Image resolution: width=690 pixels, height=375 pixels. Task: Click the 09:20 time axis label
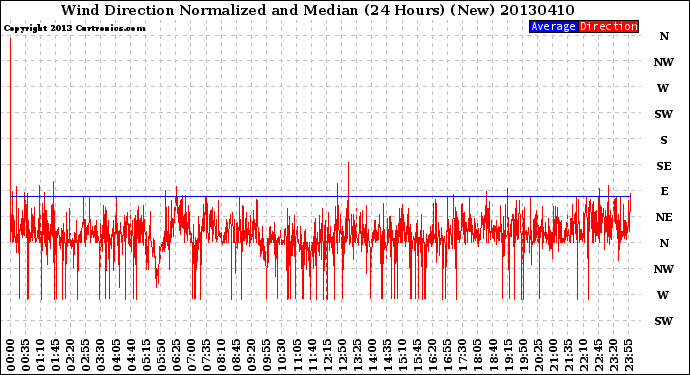click(252, 355)
